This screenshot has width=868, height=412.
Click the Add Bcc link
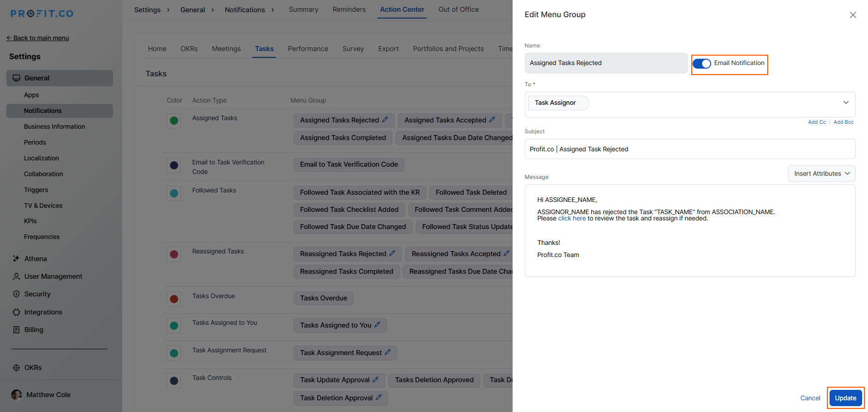click(x=843, y=122)
